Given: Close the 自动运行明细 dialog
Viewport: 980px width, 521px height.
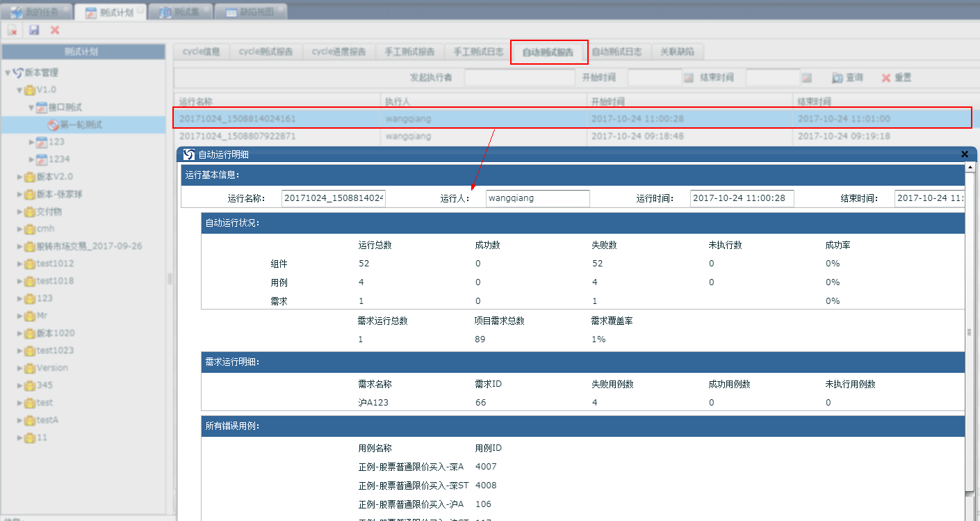Looking at the screenshot, I should (964, 154).
